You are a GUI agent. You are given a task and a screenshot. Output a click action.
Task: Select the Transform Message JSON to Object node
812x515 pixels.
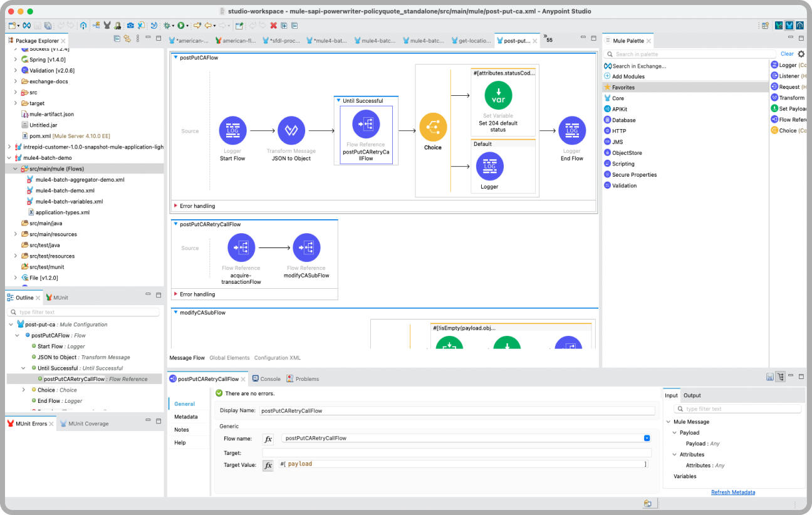coord(291,130)
